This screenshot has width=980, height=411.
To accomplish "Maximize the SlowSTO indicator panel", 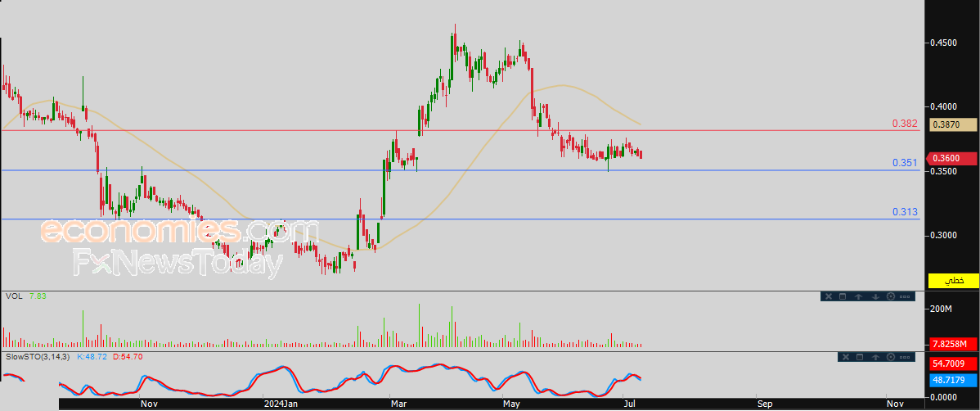I will 860,357.
